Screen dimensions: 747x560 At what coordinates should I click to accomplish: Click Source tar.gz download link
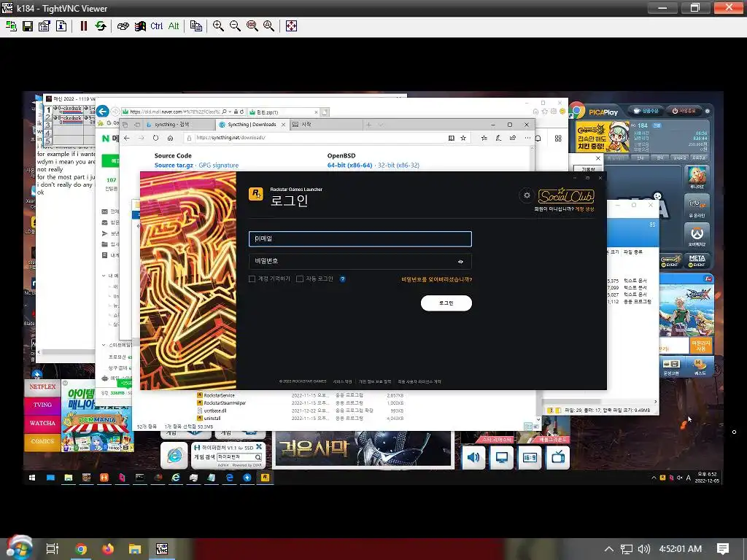174,166
